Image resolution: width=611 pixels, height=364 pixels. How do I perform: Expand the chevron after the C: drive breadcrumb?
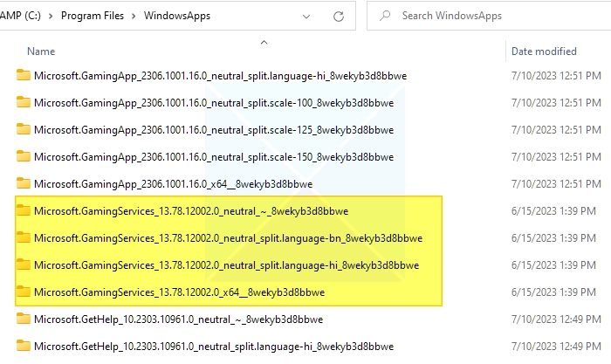click(51, 16)
